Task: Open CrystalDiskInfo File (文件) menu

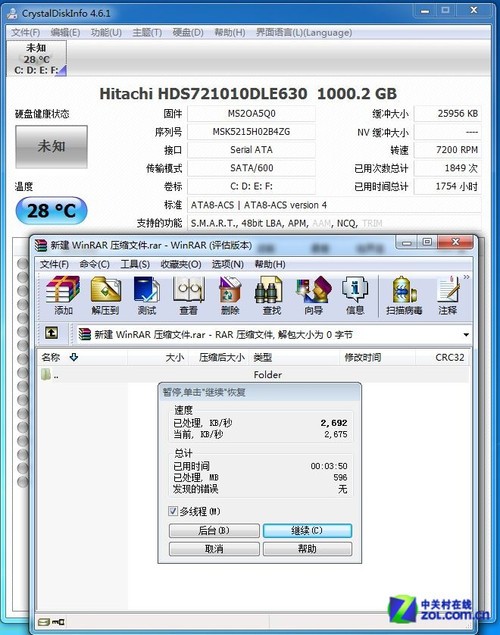Action: (25, 32)
